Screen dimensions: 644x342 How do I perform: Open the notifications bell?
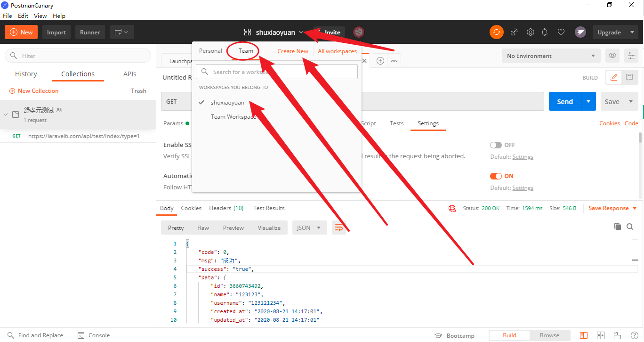coord(545,32)
